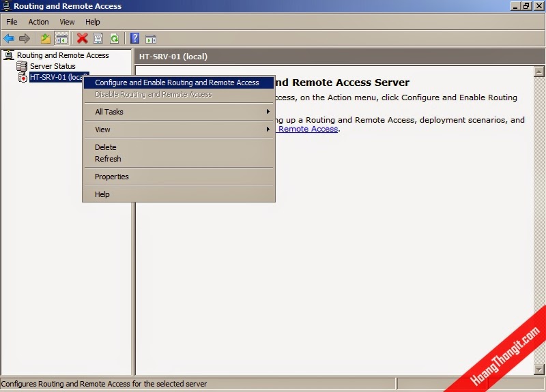Expand the View submenu in the context menu
Screen dimensions: 546x392
(179, 130)
